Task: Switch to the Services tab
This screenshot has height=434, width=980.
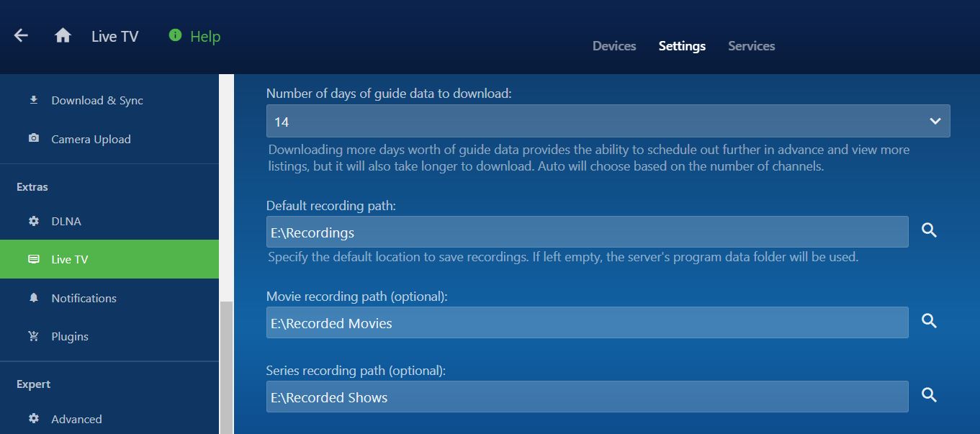Action: point(751,46)
